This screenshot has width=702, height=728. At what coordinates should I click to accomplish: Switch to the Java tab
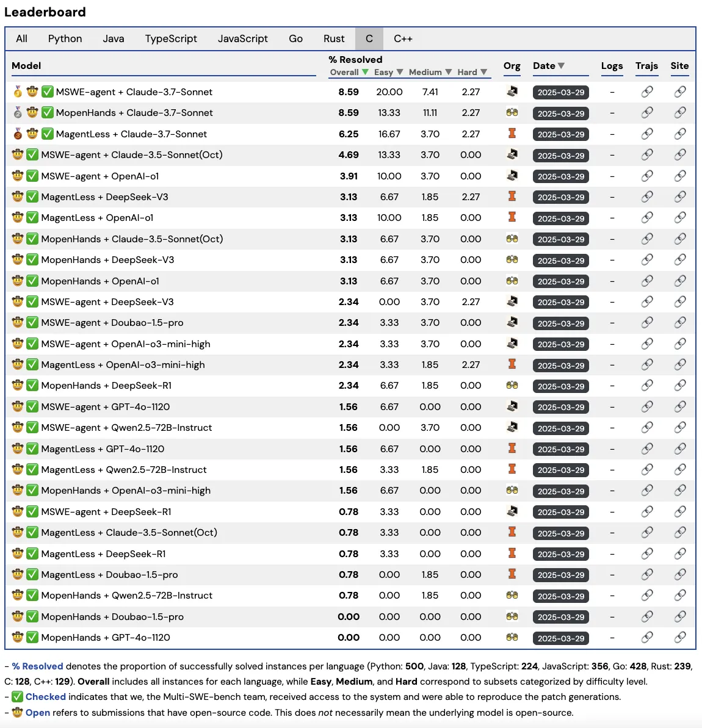coord(114,38)
